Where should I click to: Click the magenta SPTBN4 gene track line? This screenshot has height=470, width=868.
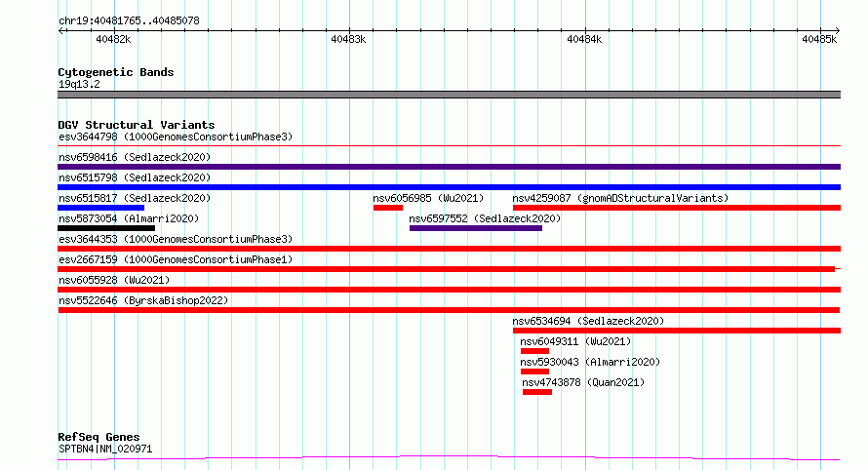tap(449, 458)
